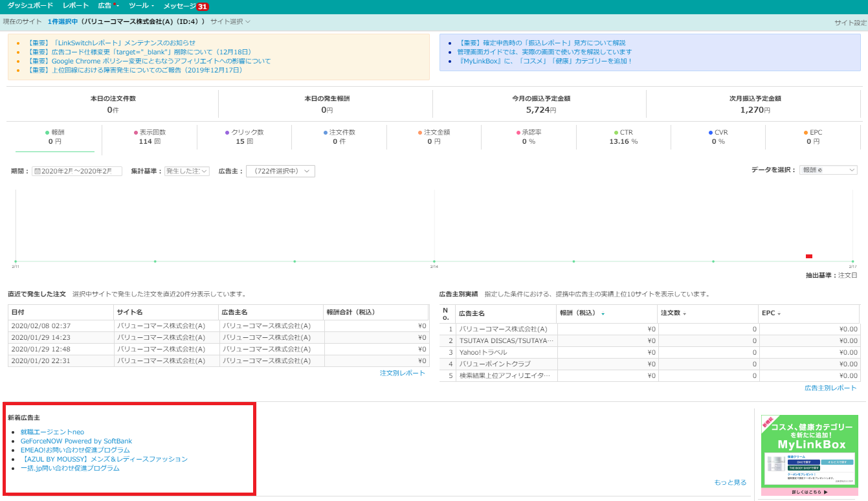Open 就職エージェントneo advertiser link
Viewport: 868px width, 501px height.
[x=52, y=432]
